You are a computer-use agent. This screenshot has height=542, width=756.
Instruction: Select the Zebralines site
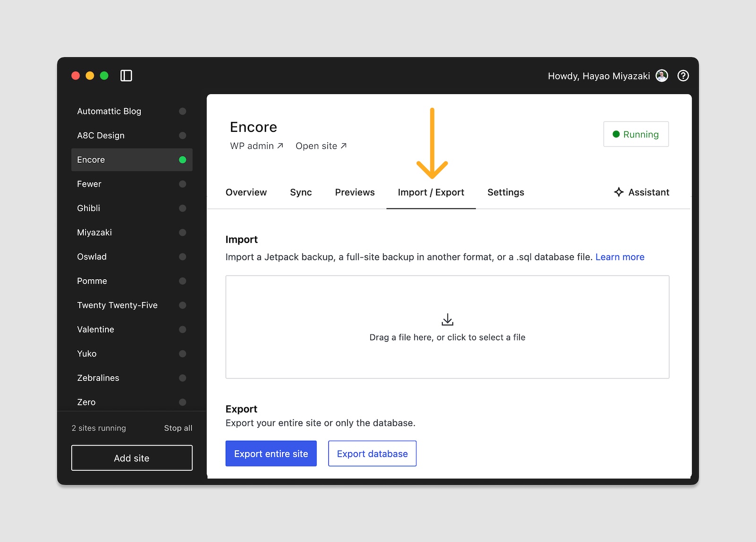coord(132,378)
